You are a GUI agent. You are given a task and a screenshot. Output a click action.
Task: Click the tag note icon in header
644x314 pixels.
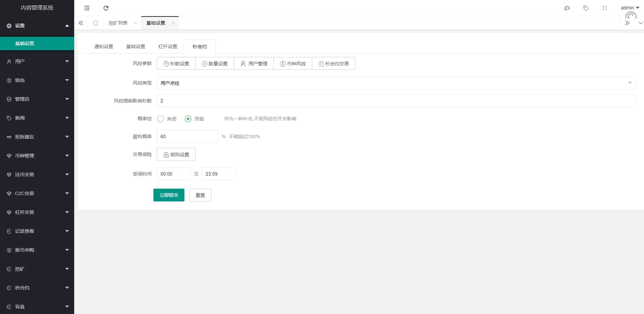(586, 8)
